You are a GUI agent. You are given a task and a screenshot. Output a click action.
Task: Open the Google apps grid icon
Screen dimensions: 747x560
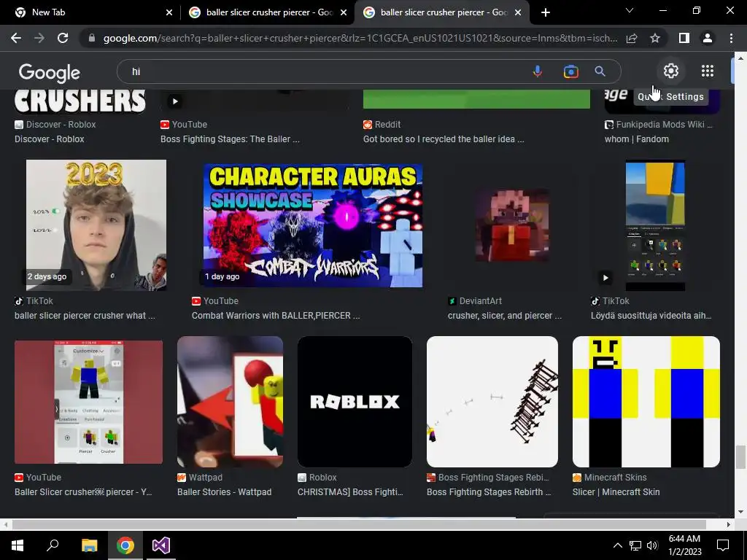708,71
